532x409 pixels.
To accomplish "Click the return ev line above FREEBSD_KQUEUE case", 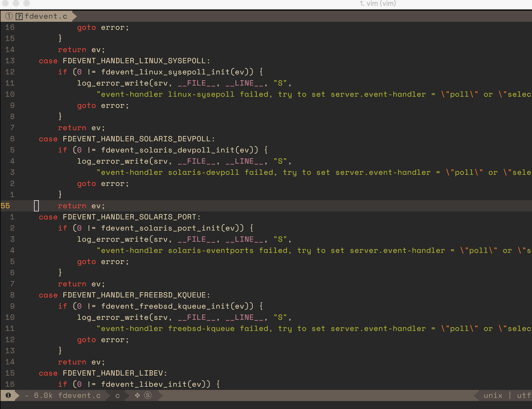I will click(x=81, y=284).
